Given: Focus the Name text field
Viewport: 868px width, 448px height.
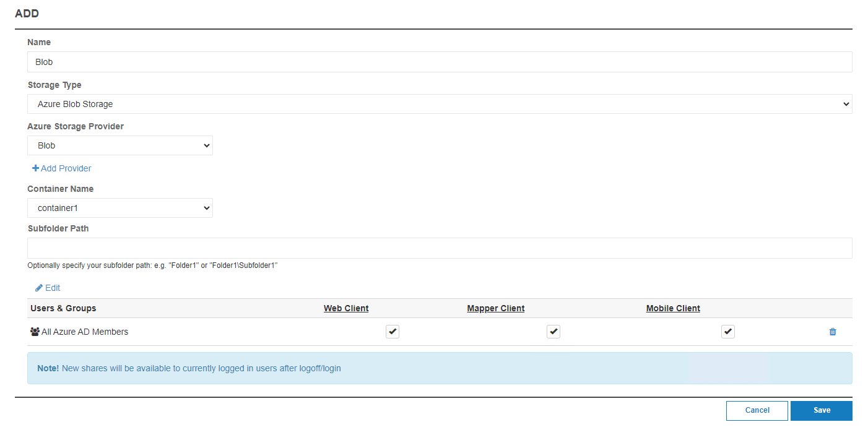Looking at the screenshot, I should pyautogui.click(x=440, y=62).
